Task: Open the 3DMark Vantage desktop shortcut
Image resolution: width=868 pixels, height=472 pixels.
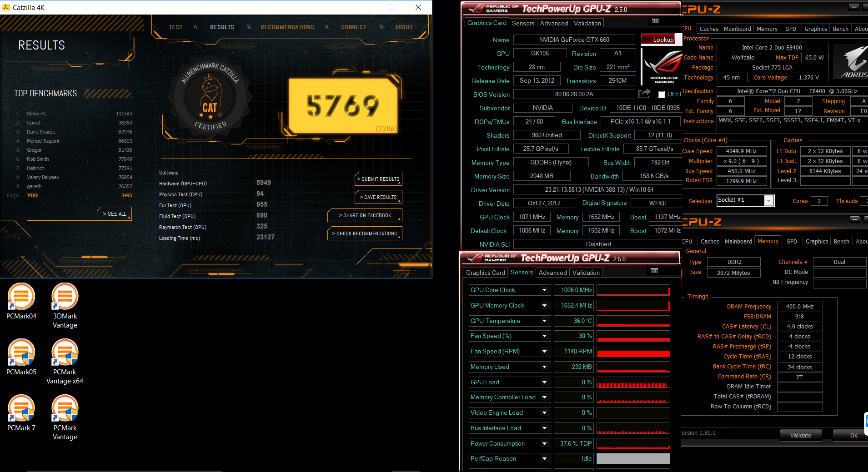Action: click(65, 305)
